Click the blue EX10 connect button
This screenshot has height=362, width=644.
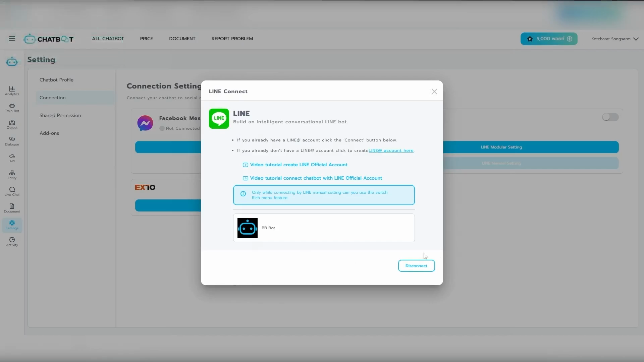click(168, 205)
